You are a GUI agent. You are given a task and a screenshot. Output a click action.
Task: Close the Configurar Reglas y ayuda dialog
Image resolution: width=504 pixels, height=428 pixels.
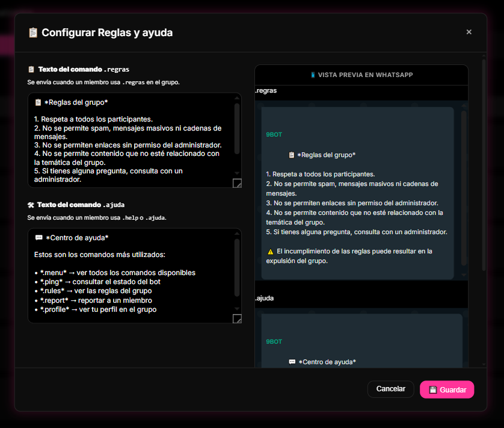click(469, 32)
